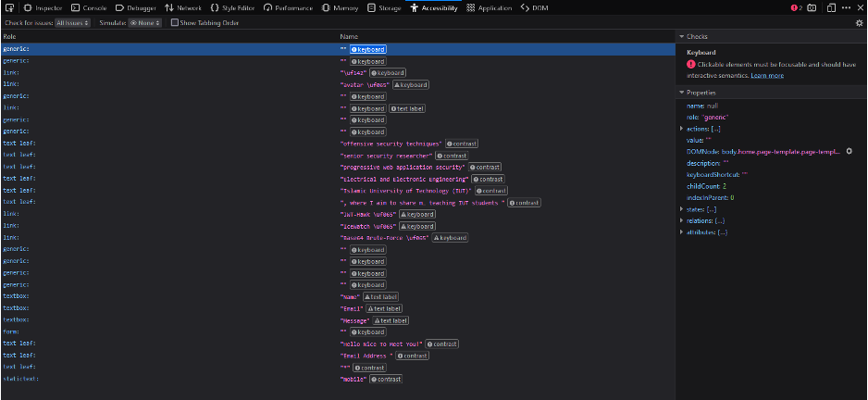Click target icon beside DOMNode value
Viewport: 868px width, 400px height.
point(849,151)
